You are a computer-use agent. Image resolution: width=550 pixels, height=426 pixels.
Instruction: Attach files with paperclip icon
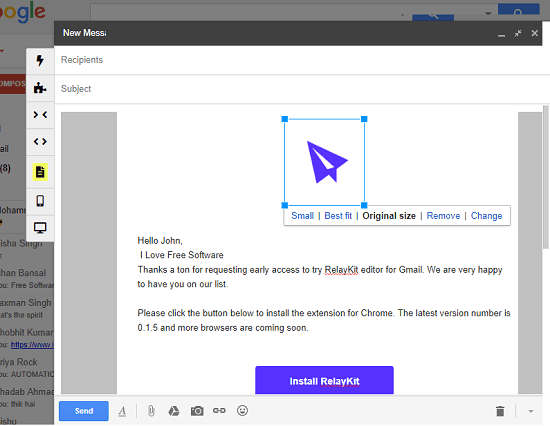[151, 411]
